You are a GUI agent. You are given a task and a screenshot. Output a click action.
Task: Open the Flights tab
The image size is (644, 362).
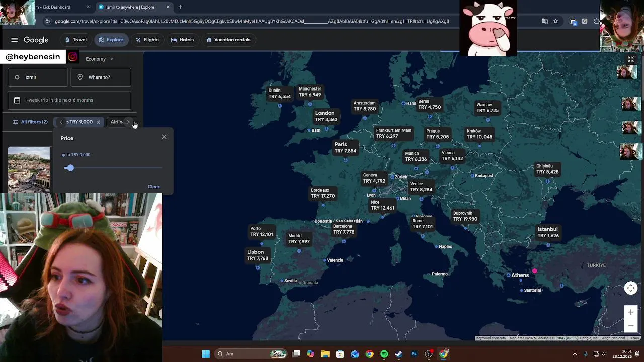point(147,40)
